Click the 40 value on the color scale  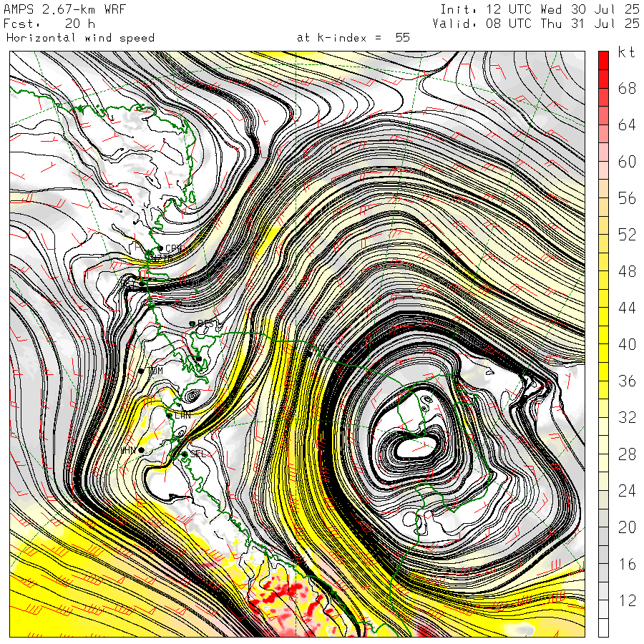point(627,344)
